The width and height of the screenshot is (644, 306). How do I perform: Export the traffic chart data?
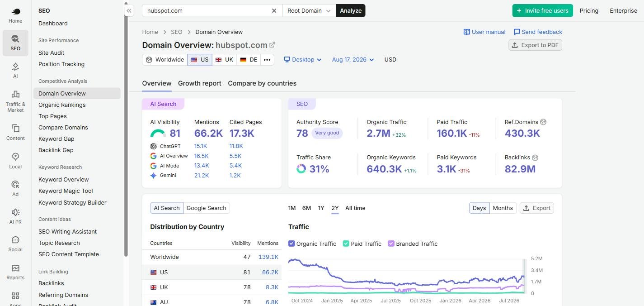537,208
